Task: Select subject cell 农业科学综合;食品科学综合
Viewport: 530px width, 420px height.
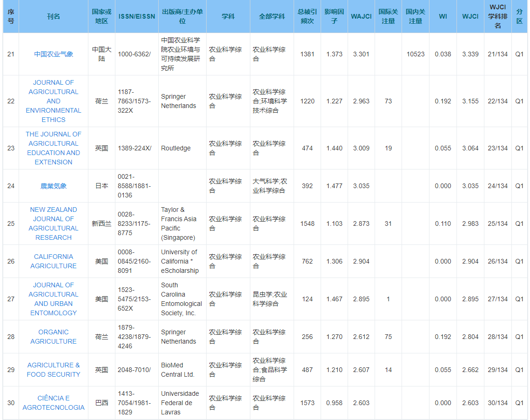Action: pyautogui.click(x=270, y=370)
